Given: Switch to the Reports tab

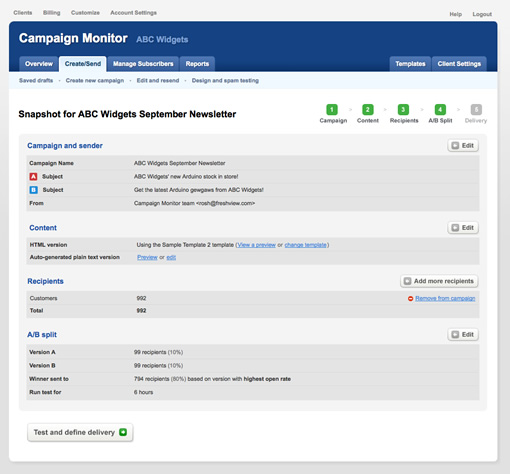Looking at the screenshot, I should click(x=197, y=64).
